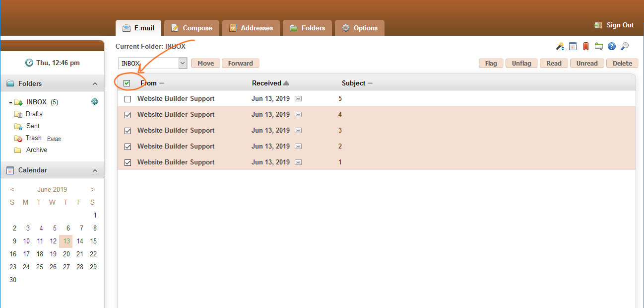Click the Folders panel header icon

(x=10, y=83)
